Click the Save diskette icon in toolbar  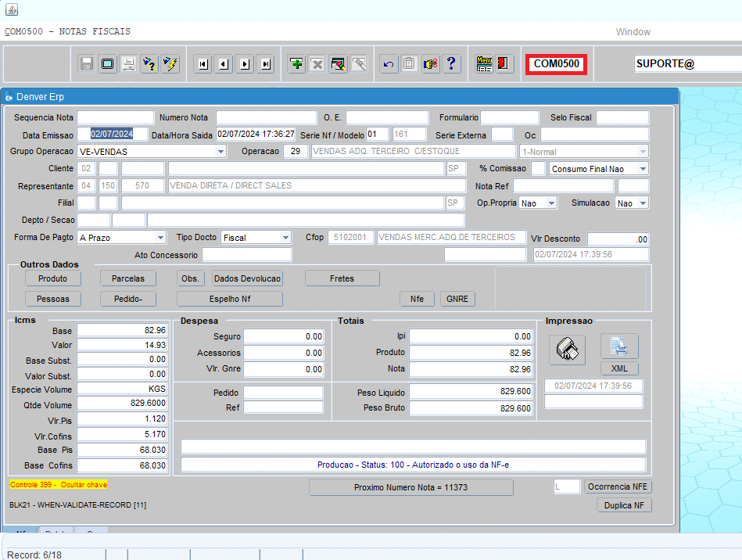(87, 64)
